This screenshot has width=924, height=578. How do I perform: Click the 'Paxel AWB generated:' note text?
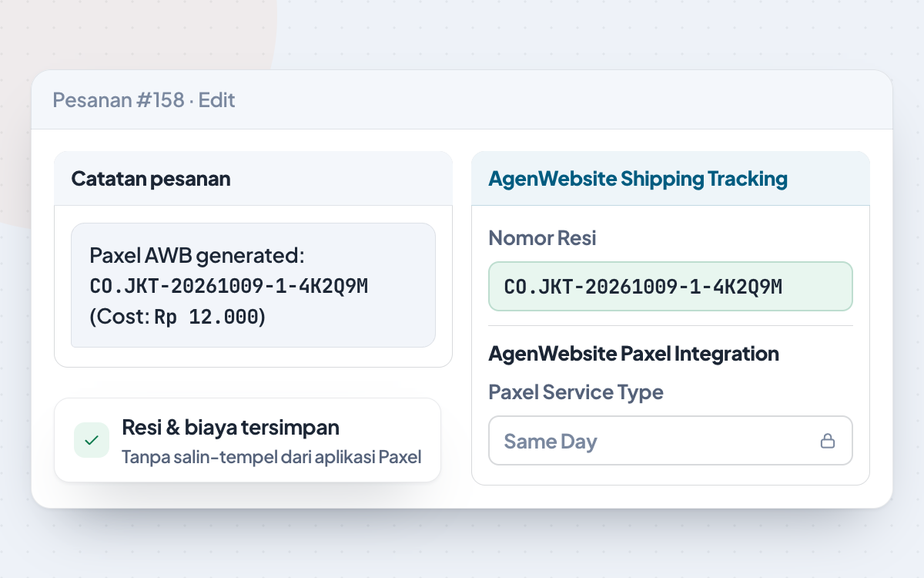198,256
